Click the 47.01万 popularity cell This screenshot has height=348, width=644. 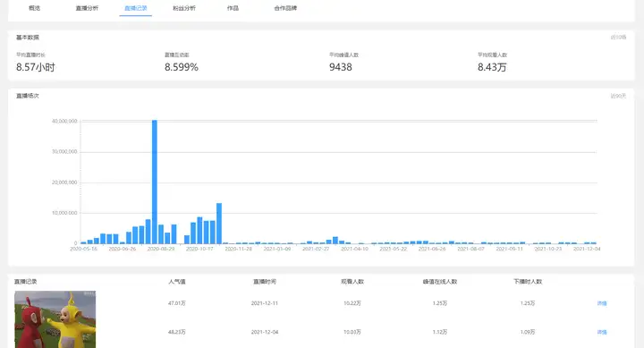177,303
